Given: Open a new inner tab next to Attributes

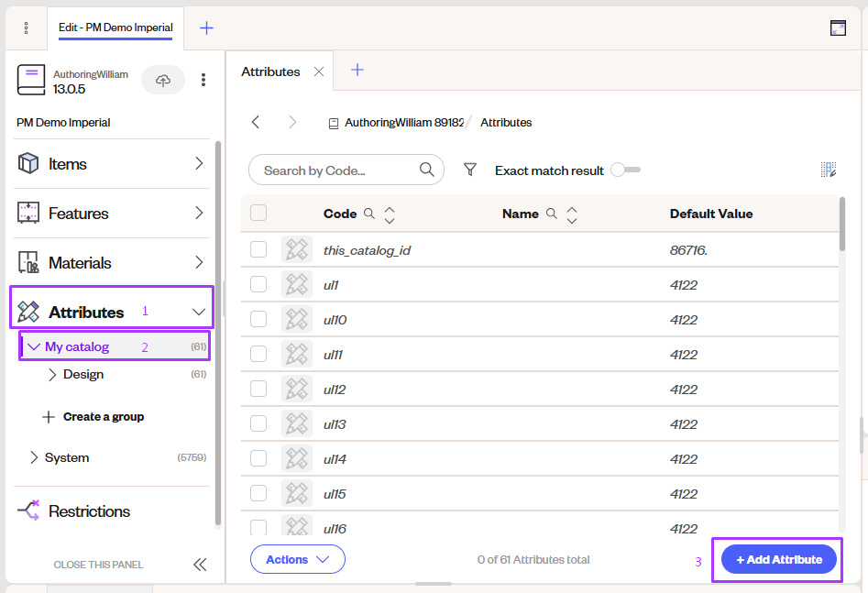Looking at the screenshot, I should pyautogui.click(x=357, y=70).
